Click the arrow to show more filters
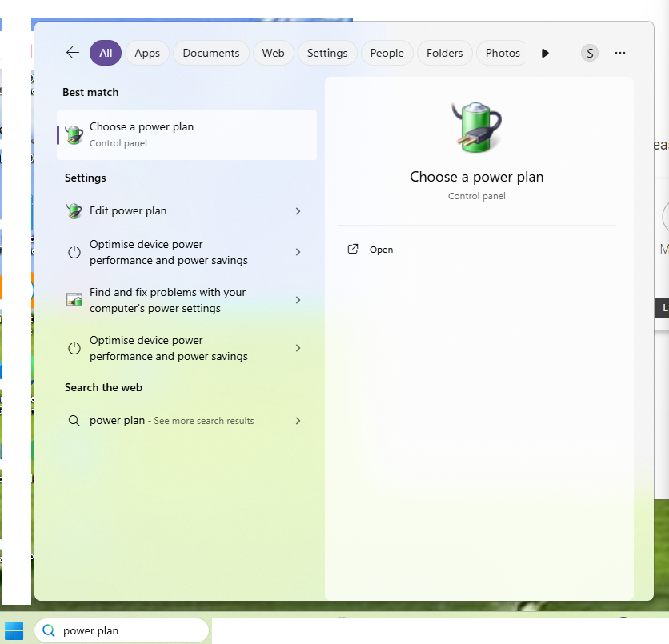Viewport: 669px width, 644px height. tap(545, 53)
